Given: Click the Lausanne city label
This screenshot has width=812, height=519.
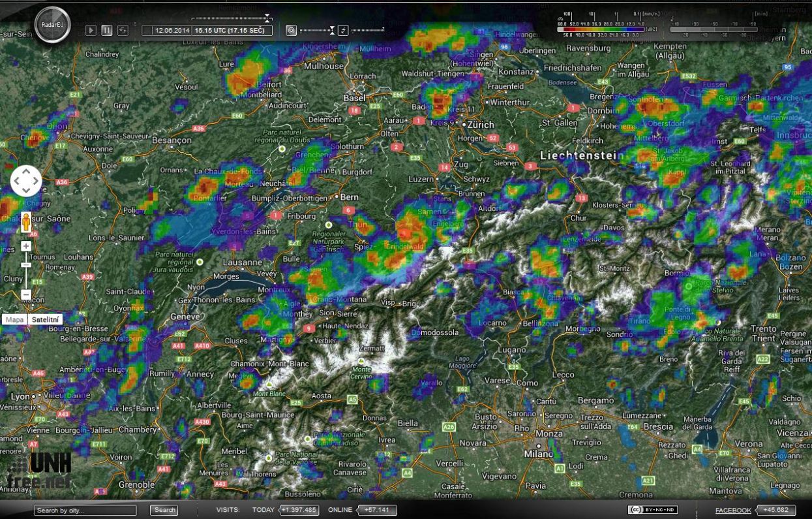Looking at the screenshot, I should (x=243, y=262).
